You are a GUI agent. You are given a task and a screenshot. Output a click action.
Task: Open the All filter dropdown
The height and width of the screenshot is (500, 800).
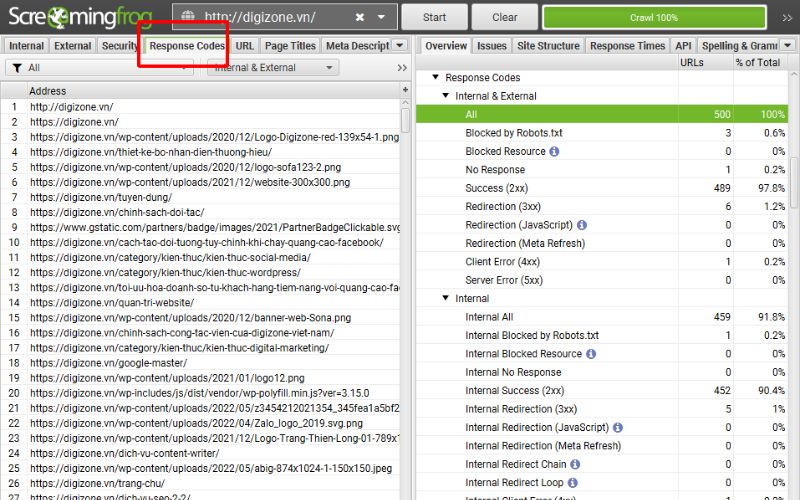point(99,68)
